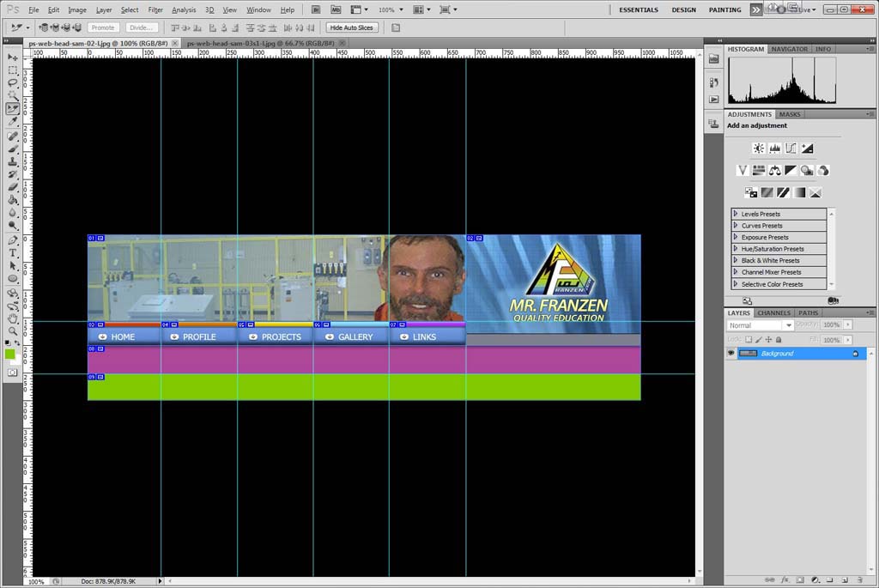Screen dimensions: 879x588
Task: Add a Selective Color adjustment
Action: pyautogui.click(x=815, y=193)
